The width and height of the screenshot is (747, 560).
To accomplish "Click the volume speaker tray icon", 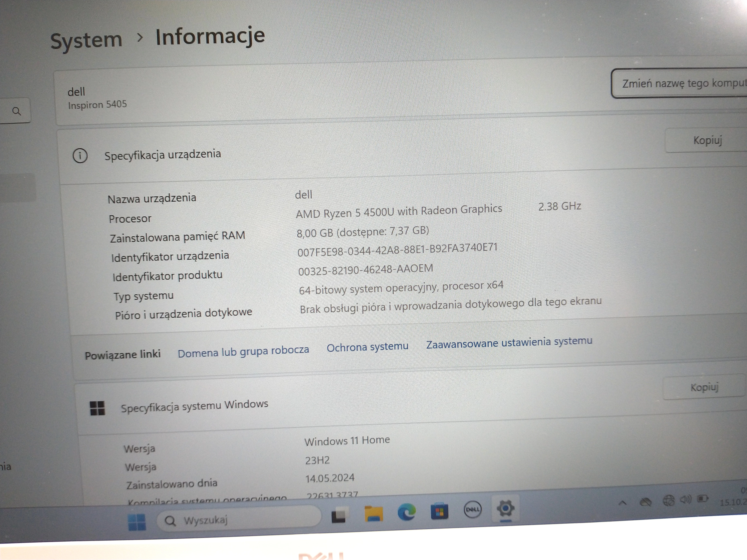I will [x=686, y=500].
